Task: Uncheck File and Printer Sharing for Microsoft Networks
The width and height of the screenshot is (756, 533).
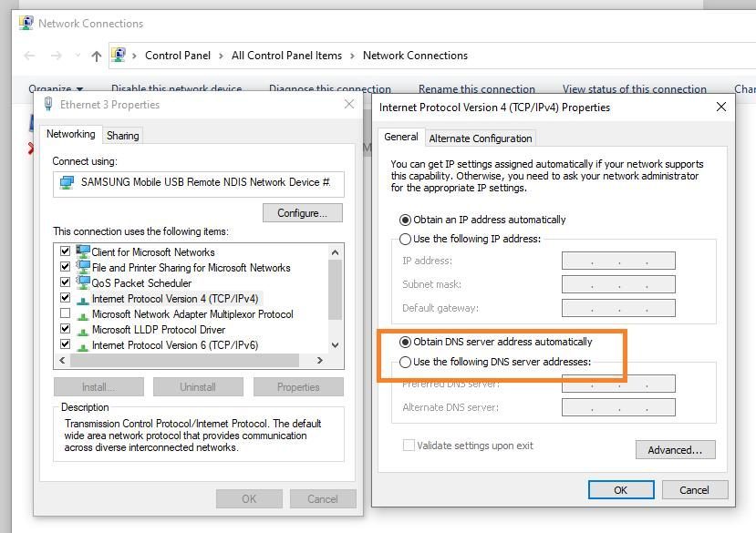Action: click(x=65, y=266)
